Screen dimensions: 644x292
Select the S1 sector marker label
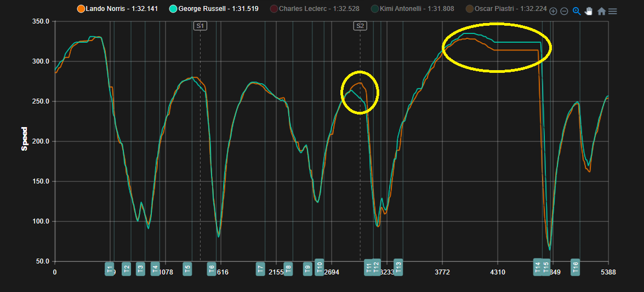tap(200, 26)
